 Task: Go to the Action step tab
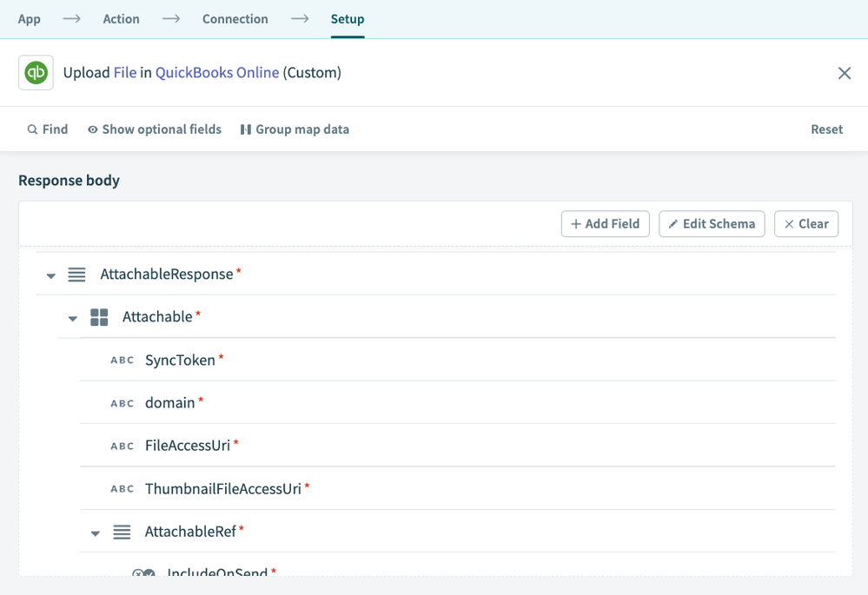coord(122,19)
